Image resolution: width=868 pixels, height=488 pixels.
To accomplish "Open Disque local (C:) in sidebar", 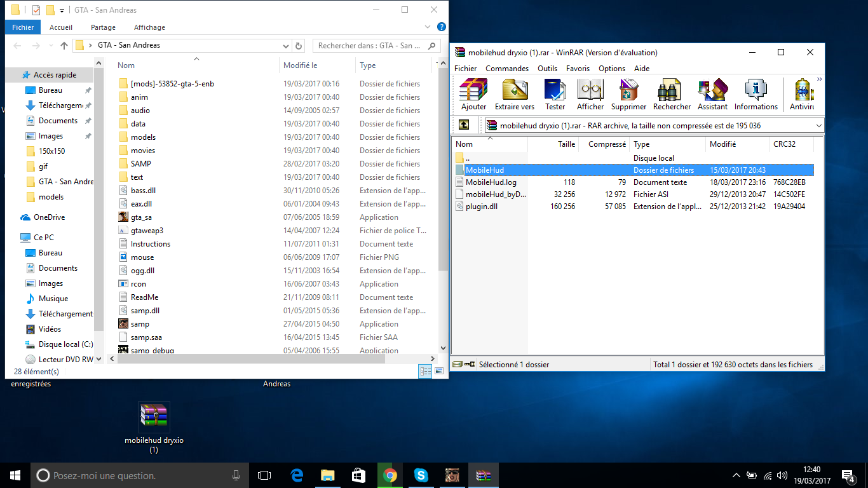I will point(58,344).
